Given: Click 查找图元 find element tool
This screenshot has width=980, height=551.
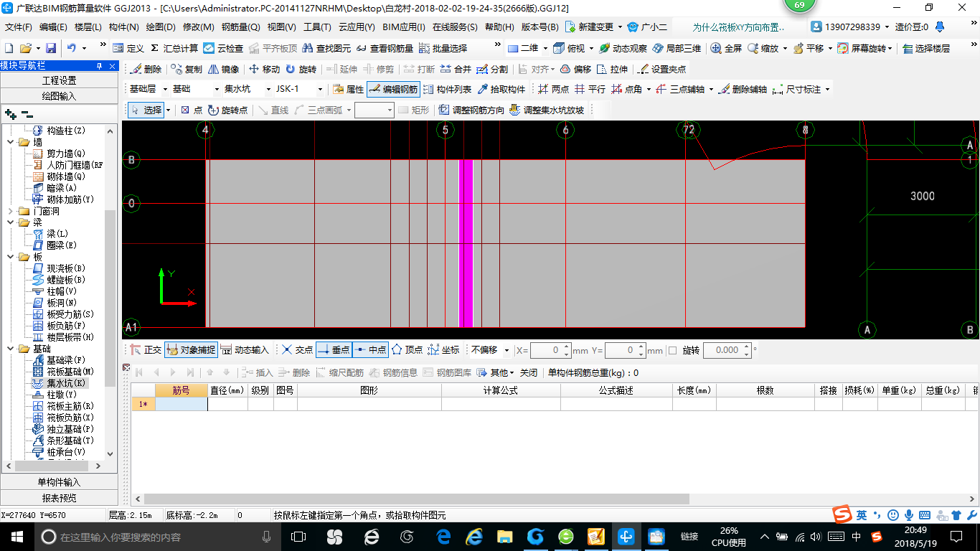Looking at the screenshot, I should pyautogui.click(x=327, y=48).
